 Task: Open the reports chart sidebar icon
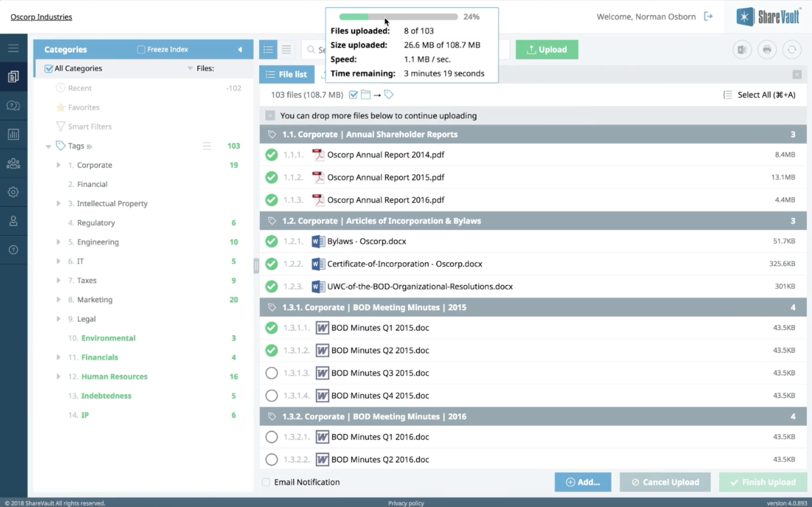(13, 135)
